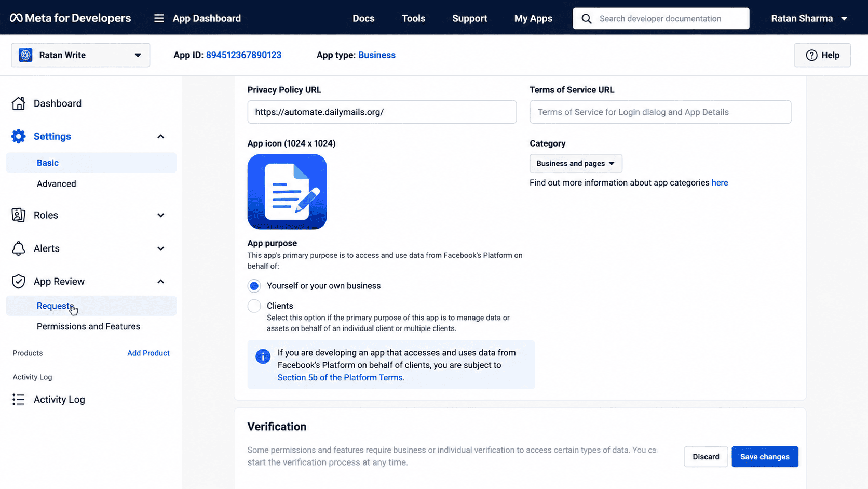This screenshot has width=868, height=489.
Task: Expand the Roles section chevron
Action: 160,215
